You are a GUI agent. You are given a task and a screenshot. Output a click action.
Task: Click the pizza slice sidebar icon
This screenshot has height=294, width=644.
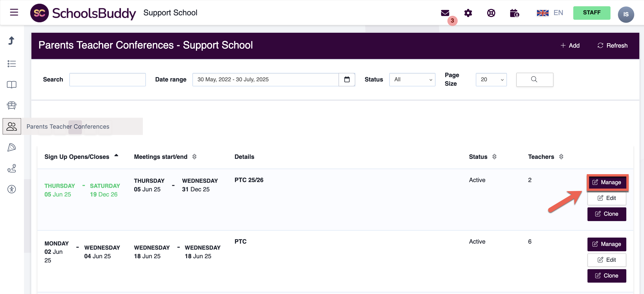(11, 147)
